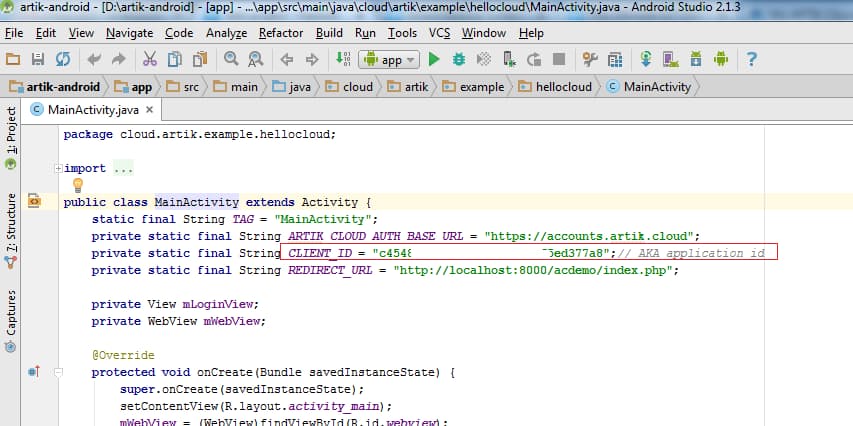Image resolution: width=853 pixels, height=426 pixels.
Task: Expand the collapsed import block
Action: point(58,169)
